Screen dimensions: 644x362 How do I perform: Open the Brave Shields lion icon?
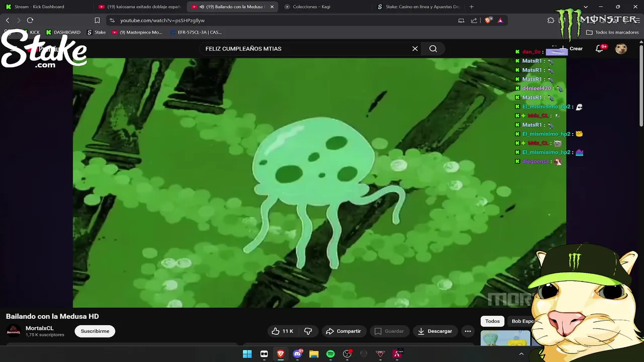pyautogui.click(x=488, y=20)
